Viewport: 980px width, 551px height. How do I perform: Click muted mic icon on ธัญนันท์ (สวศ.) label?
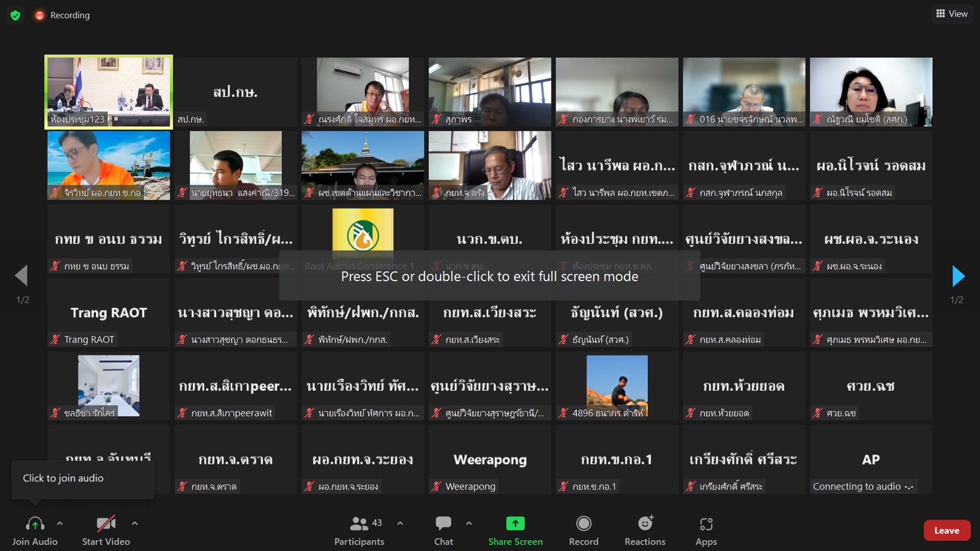(564, 339)
